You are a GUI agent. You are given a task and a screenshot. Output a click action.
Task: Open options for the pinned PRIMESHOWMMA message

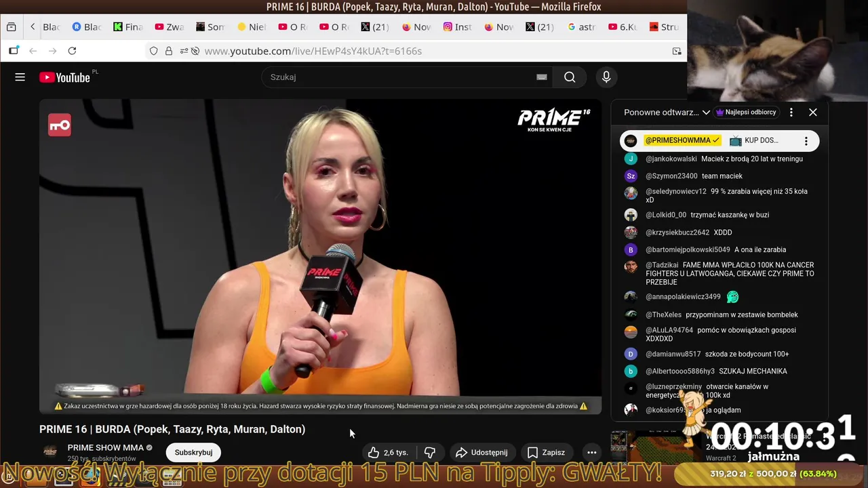click(806, 141)
